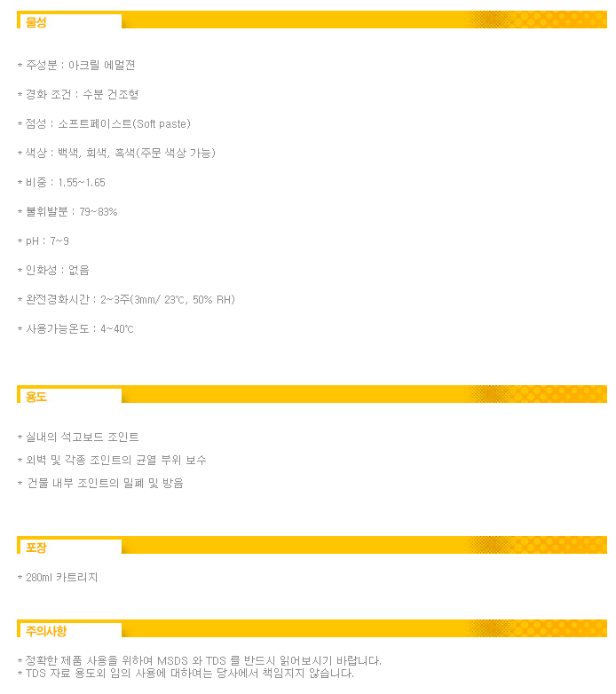
Task: Click the 포장 section header
Action: point(36,547)
